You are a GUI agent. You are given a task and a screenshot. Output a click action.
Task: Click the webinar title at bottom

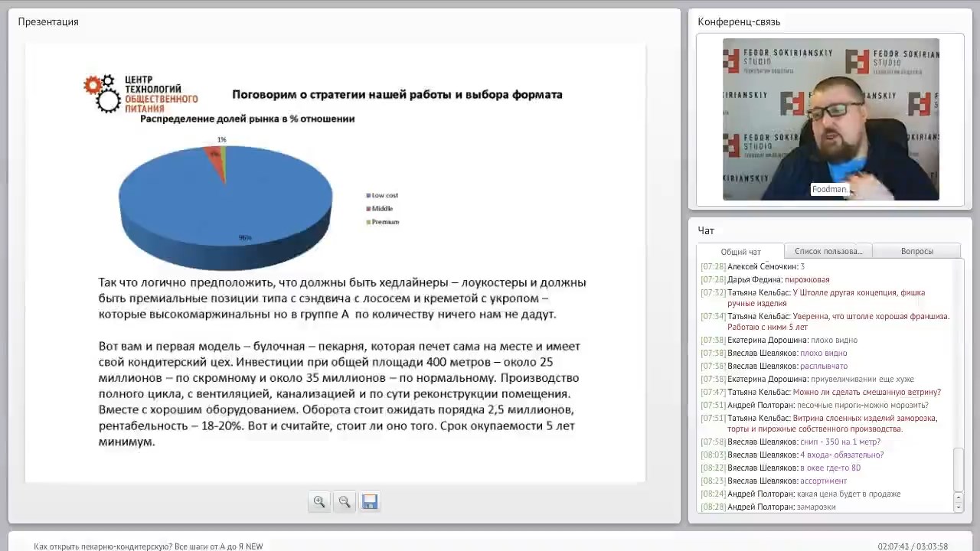click(x=148, y=546)
